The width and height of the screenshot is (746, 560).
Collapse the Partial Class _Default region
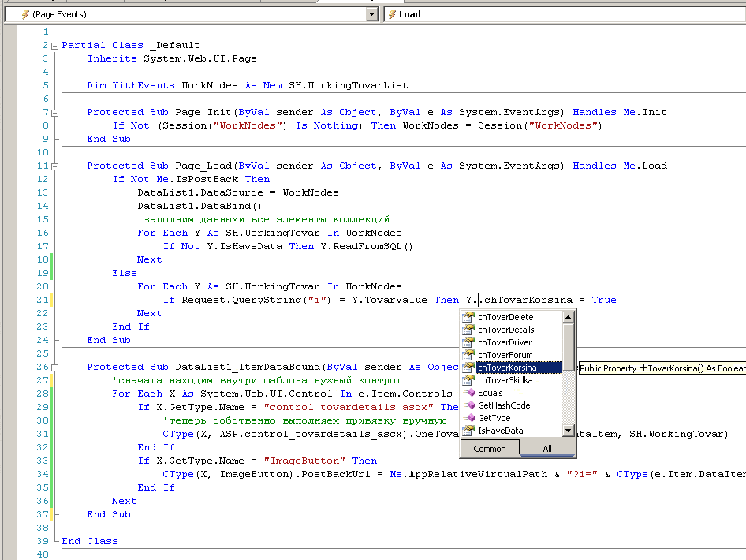(x=54, y=47)
